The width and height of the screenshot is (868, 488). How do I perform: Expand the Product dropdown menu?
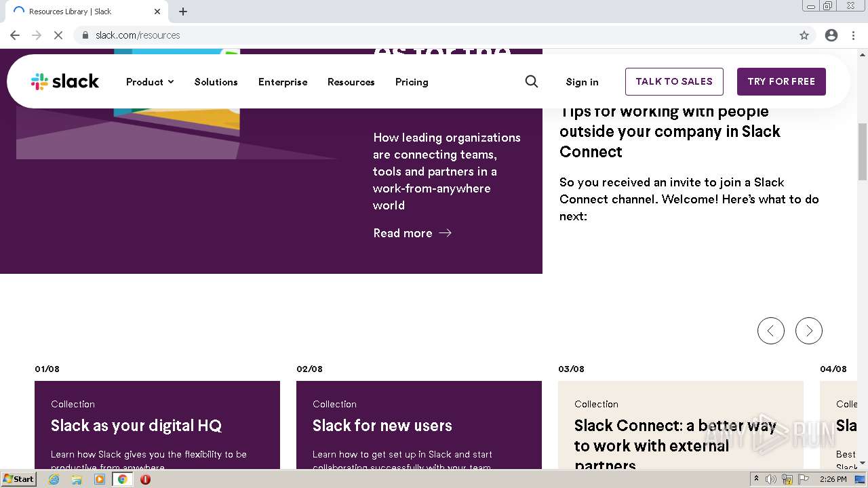click(x=150, y=82)
